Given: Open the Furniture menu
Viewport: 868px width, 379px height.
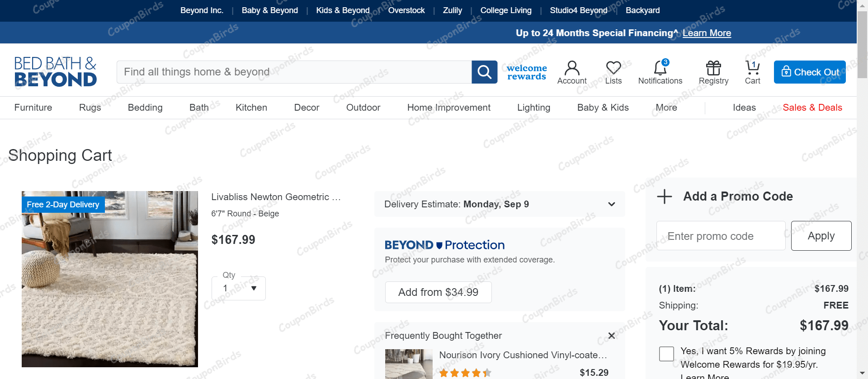Looking at the screenshot, I should (33, 108).
